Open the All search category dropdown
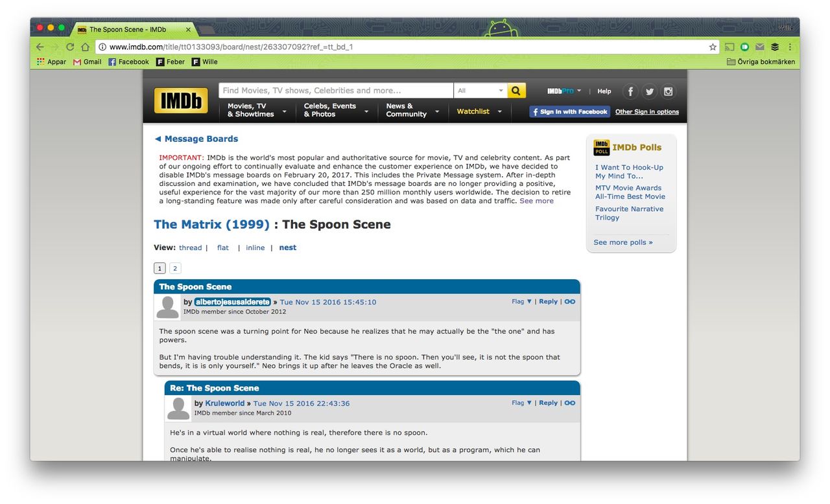830x504 pixels. pos(480,91)
